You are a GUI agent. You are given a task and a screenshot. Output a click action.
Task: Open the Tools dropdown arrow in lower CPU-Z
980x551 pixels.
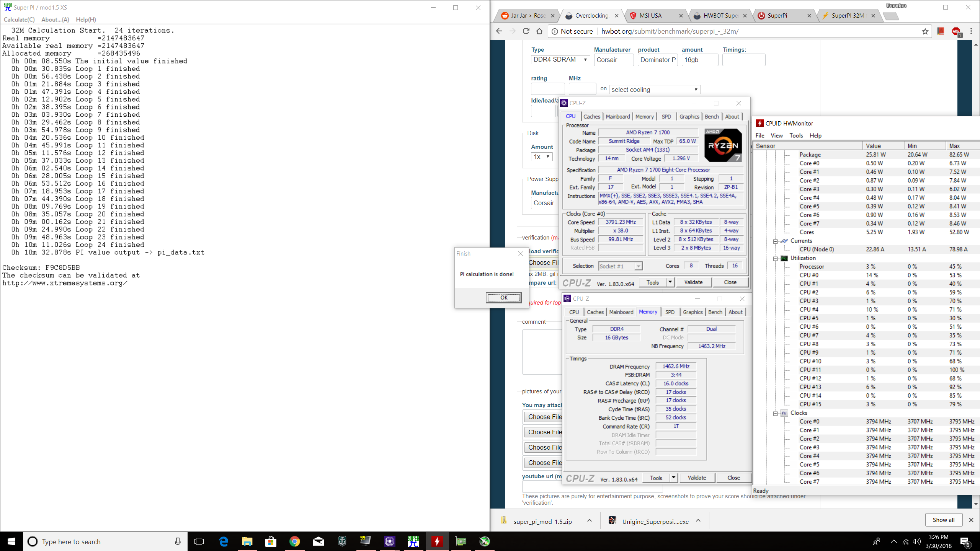tap(673, 478)
